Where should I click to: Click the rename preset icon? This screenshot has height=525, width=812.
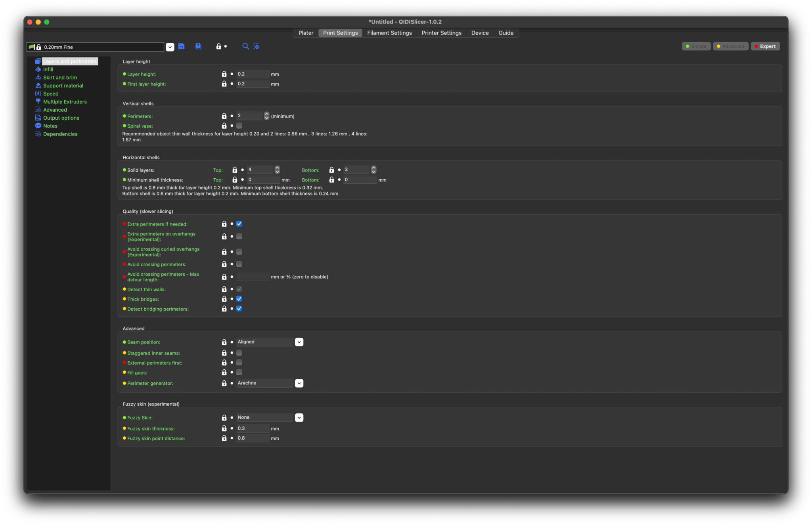pyautogui.click(x=198, y=46)
